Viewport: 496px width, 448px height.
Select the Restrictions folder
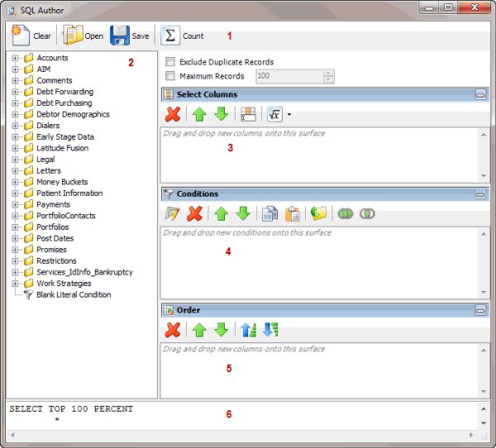[56, 261]
